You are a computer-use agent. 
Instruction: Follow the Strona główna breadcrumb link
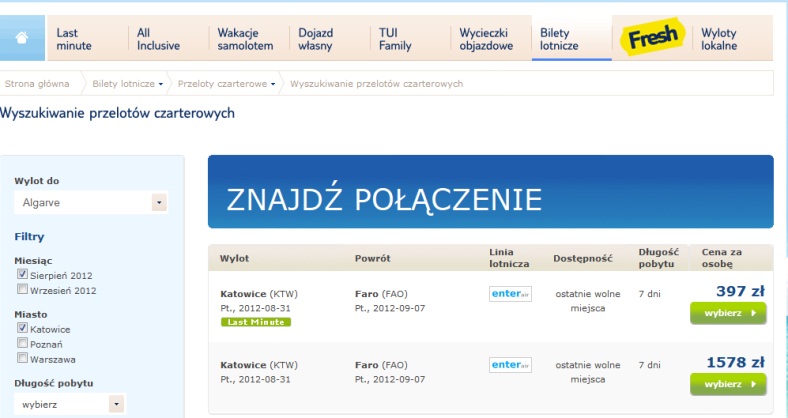tap(37, 84)
